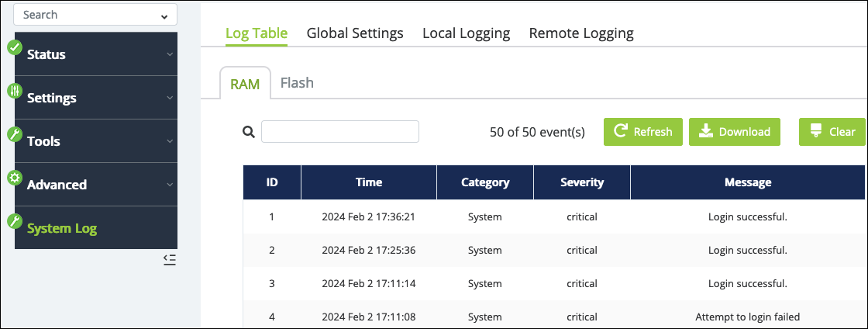The image size is (868, 329).
Task: Click the magnifier search icon above table
Action: [x=249, y=132]
